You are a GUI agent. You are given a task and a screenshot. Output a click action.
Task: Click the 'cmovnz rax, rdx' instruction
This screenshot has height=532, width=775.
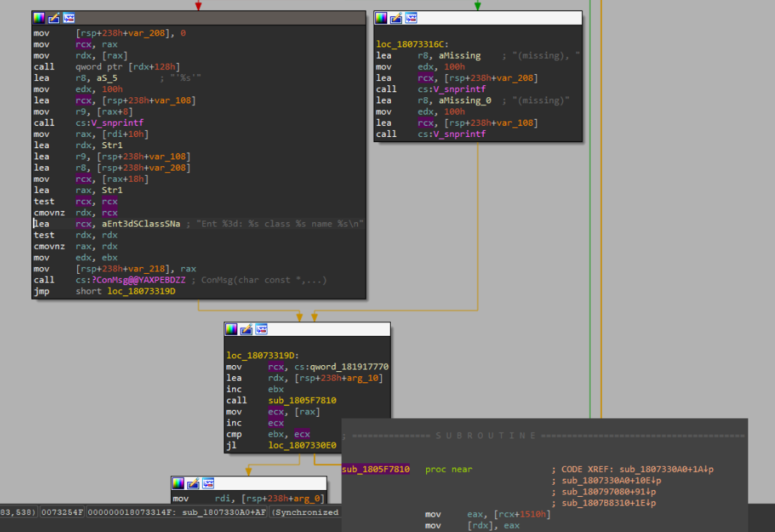[75, 246]
